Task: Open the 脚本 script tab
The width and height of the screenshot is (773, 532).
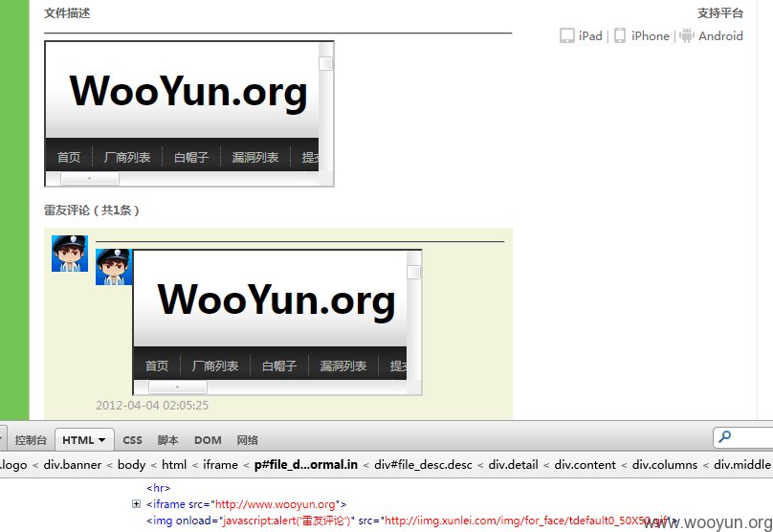Action: 167,440
